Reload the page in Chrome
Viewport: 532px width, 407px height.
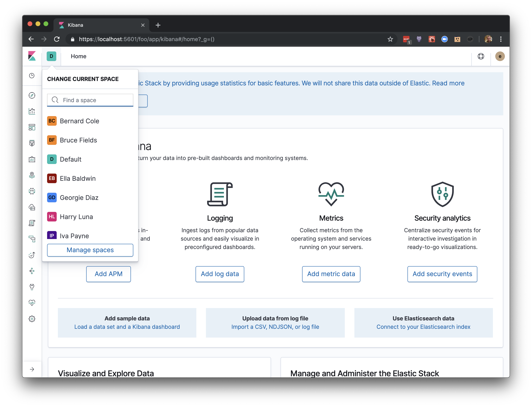pos(57,39)
